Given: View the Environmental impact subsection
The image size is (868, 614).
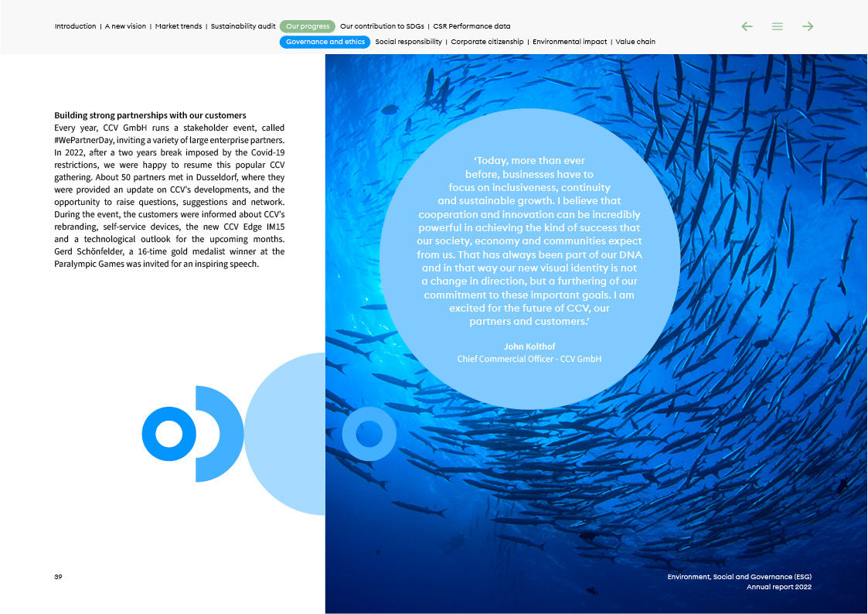Looking at the screenshot, I should [x=570, y=42].
